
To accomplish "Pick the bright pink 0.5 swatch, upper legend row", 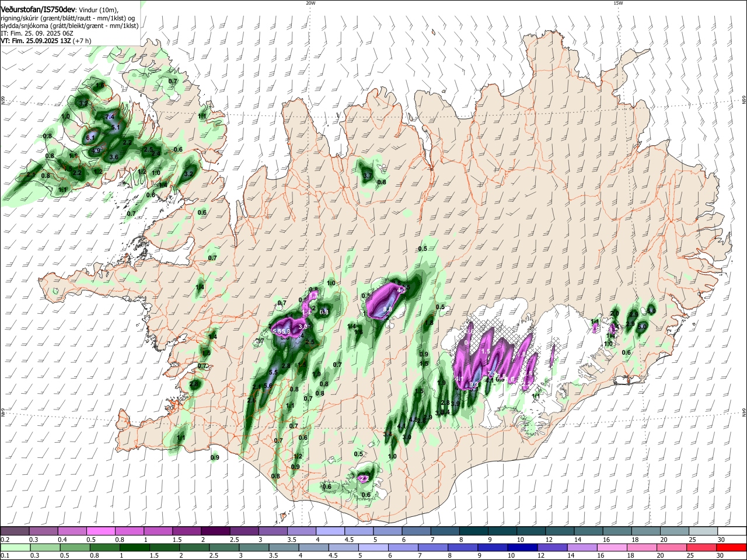I will coord(100,531).
